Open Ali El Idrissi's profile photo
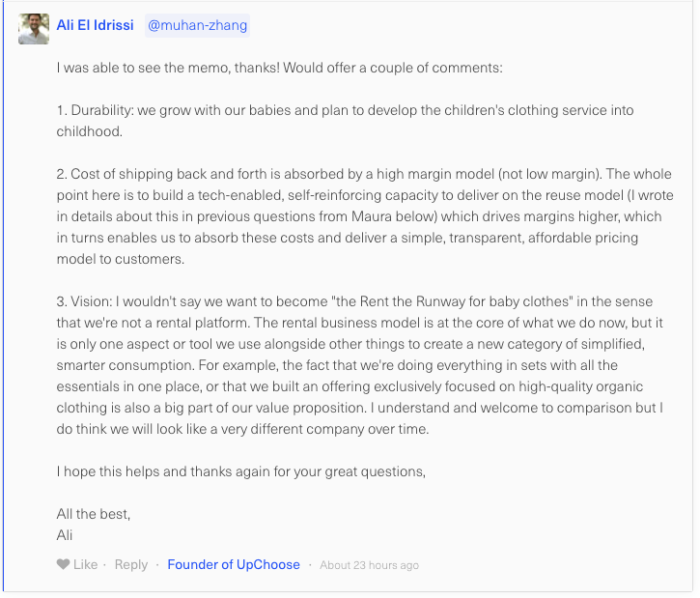The image size is (700, 598). click(34, 29)
